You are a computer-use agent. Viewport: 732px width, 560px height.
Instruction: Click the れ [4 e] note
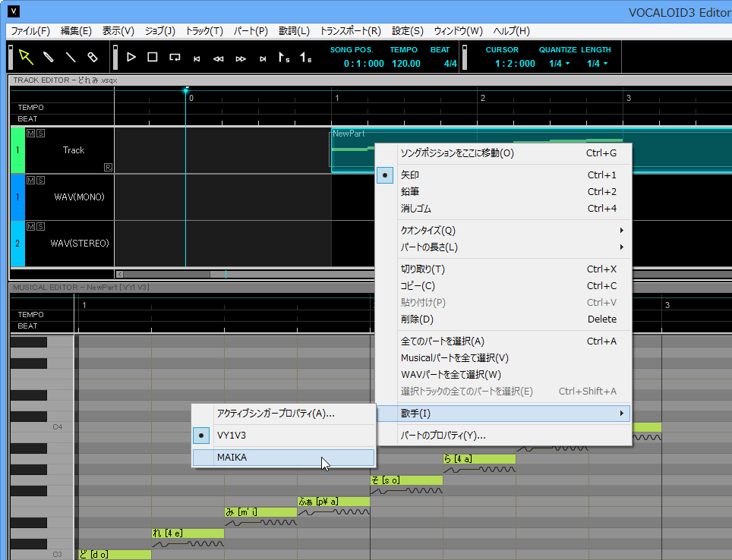(188, 533)
